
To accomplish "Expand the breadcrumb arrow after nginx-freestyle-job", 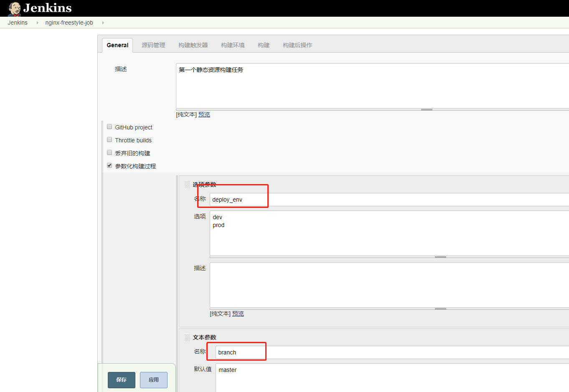I will click(x=103, y=23).
